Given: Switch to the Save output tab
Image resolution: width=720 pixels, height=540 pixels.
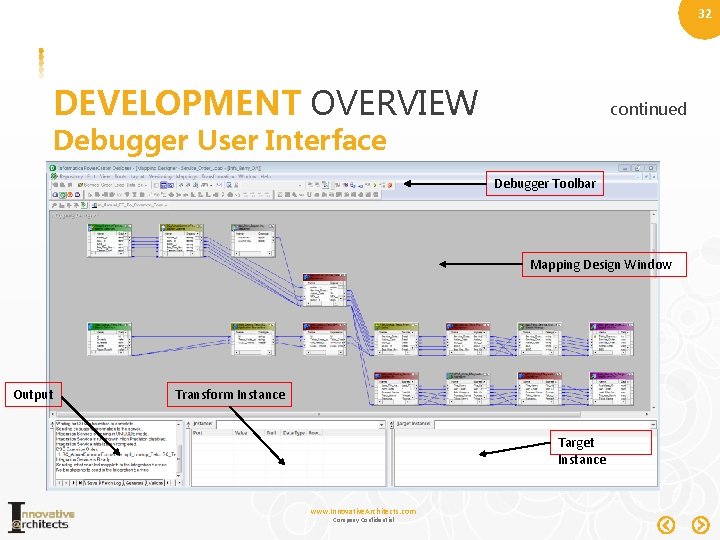Looking at the screenshot, I should point(91,483).
